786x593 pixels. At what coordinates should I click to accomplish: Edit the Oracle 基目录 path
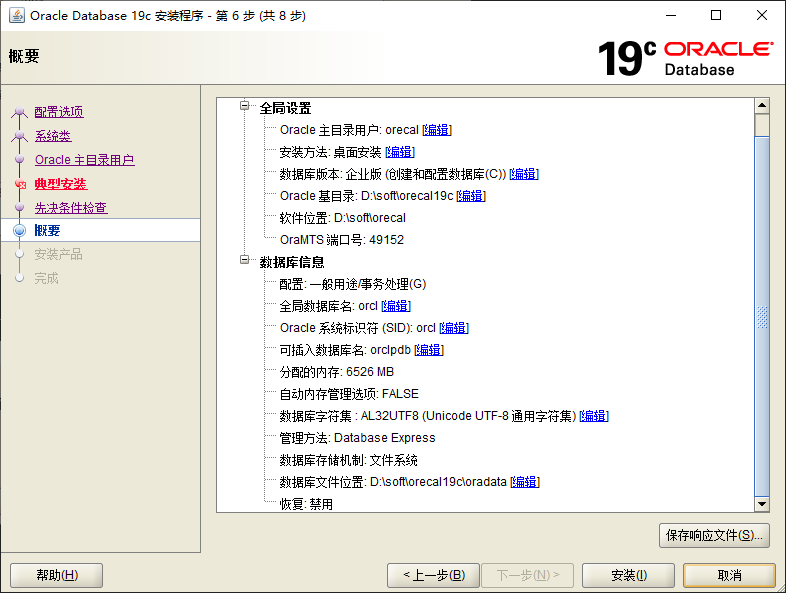coord(471,196)
